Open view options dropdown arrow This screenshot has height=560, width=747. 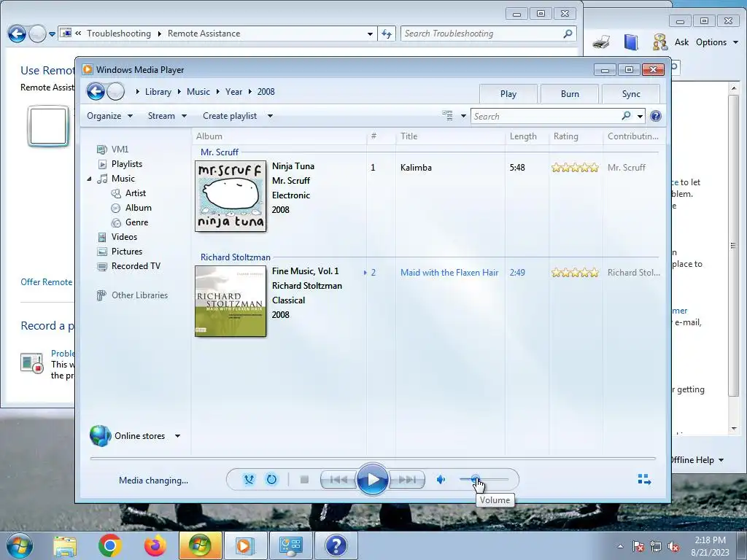point(463,116)
